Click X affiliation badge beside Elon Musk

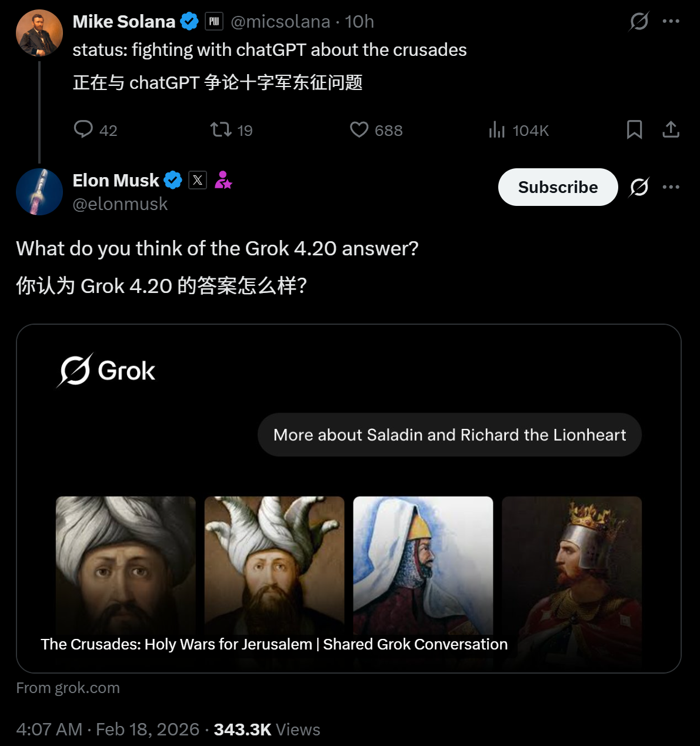click(x=198, y=180)
